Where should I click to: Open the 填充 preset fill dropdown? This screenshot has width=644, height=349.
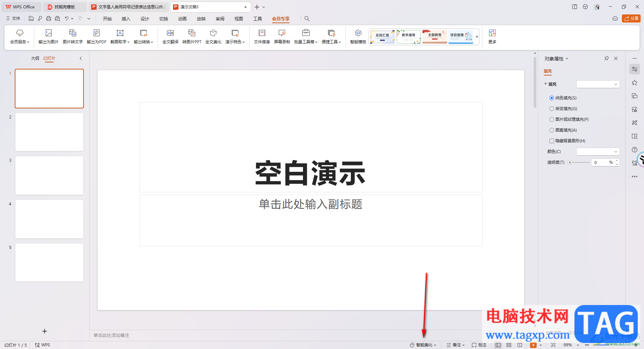(598, 84)
